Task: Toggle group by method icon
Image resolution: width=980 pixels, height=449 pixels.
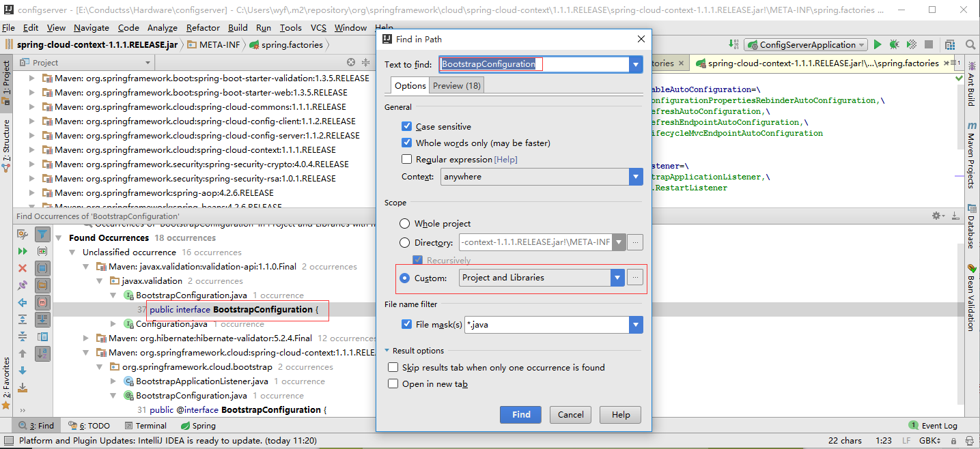Action: 42,302
